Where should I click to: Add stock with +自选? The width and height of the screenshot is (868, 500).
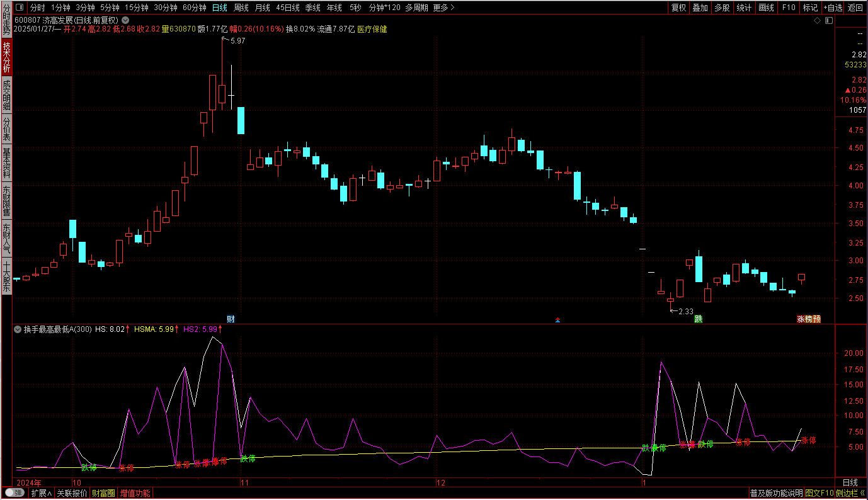[832, 8]
